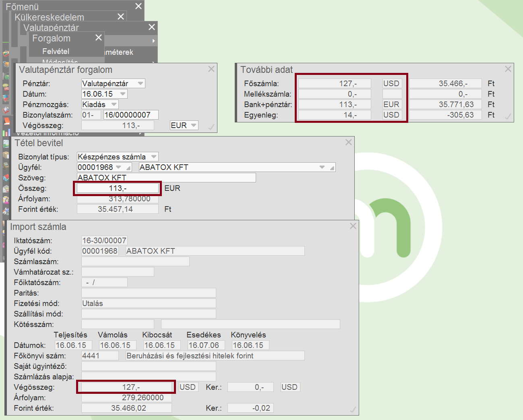Click the shopping basket sidebar icon

tap(6, 53)
